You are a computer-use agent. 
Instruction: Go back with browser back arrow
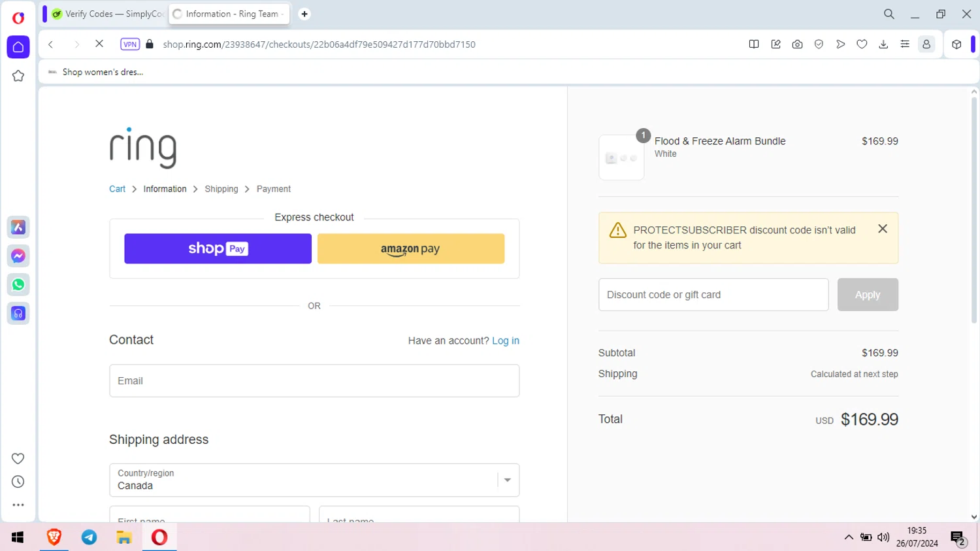(x=51, y=44)
